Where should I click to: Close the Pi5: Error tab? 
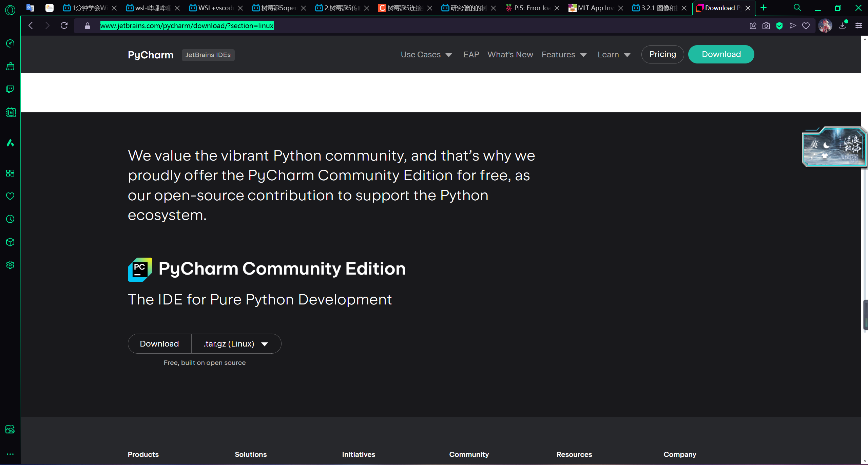[x=557, y=8]
